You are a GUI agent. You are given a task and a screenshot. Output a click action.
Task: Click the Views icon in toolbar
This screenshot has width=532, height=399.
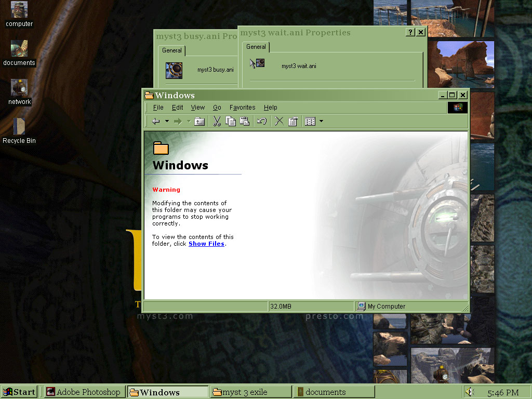tap(311, 122)
